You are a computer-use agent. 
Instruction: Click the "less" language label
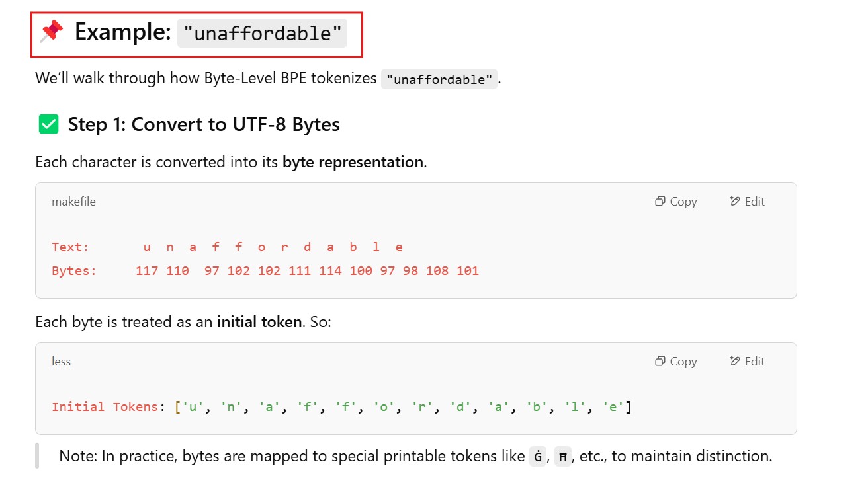pos(61,362)
